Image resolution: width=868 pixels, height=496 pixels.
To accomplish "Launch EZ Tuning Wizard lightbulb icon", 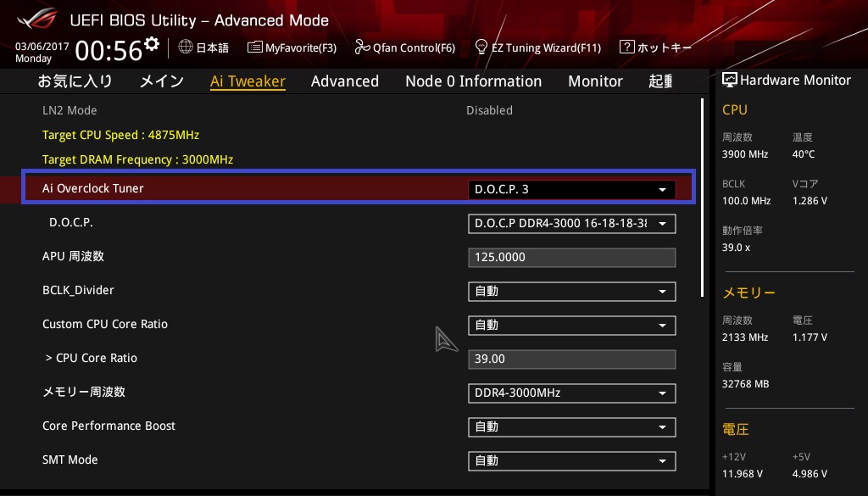I will pos(481,47).
